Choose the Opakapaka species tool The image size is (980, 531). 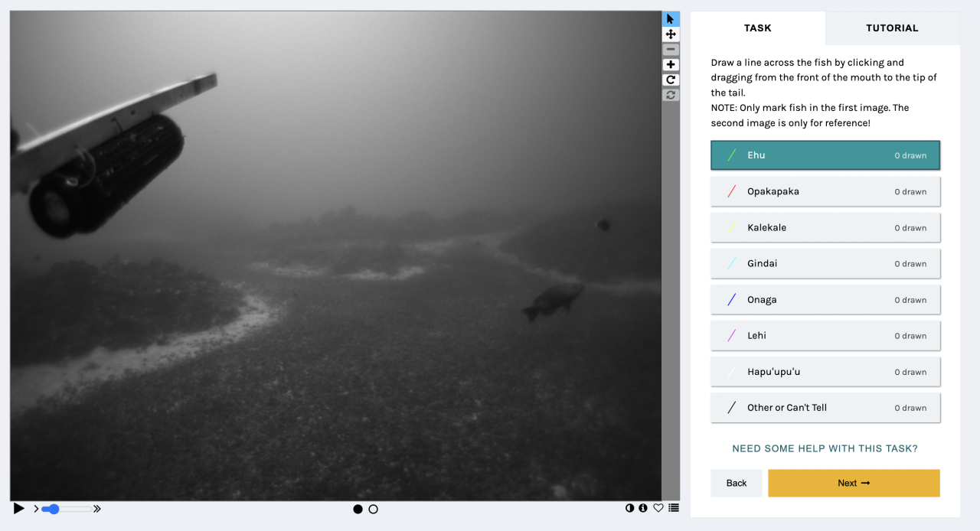825,191
